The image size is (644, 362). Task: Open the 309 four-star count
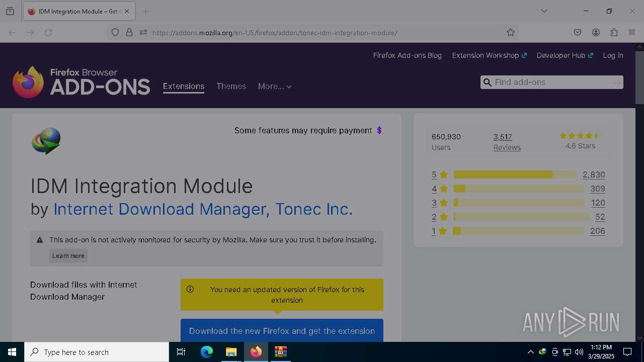pos(598,189)
